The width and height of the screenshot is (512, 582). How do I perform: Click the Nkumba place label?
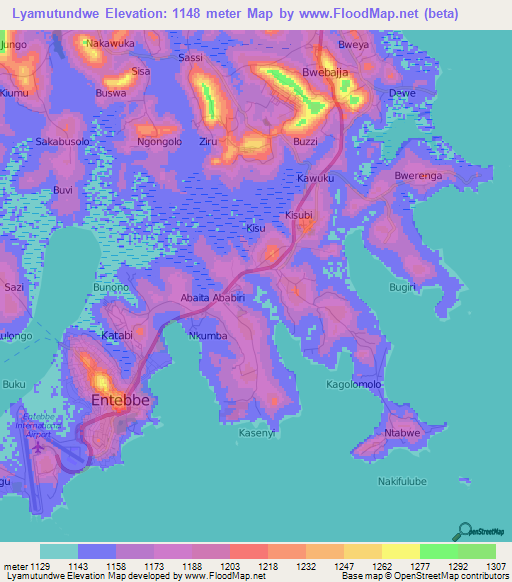tap(208, 336)
